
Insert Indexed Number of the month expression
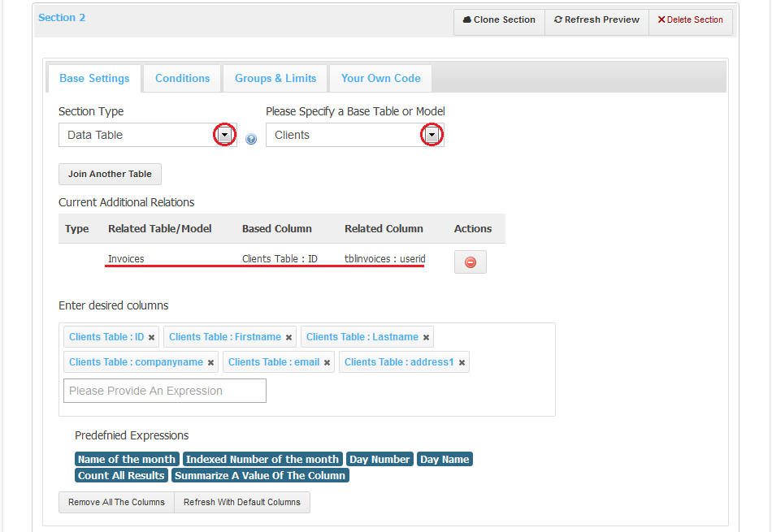point(262,459)
